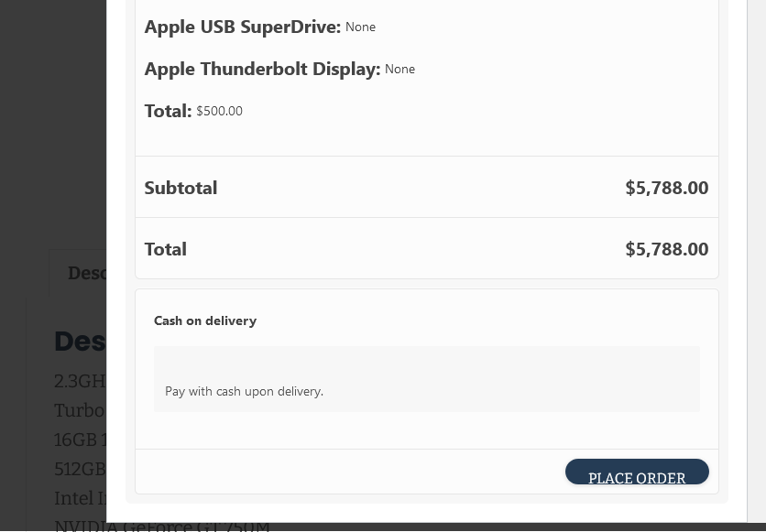Click the PLACE ORDER button
766x532 pixels.
[637, 472]
